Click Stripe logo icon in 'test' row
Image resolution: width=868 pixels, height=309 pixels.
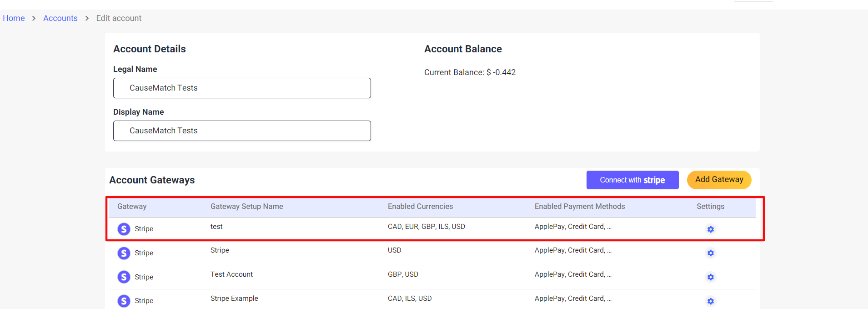coord(124,229)
